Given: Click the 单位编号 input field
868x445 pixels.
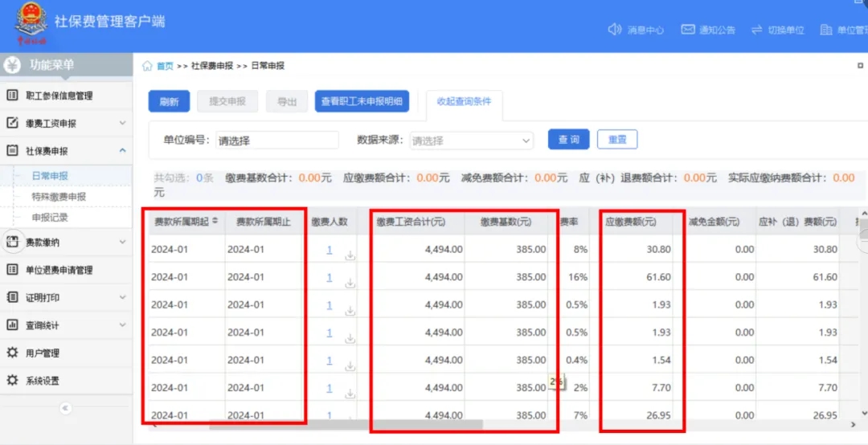Looking at the screenshot, I should (276, 141).
